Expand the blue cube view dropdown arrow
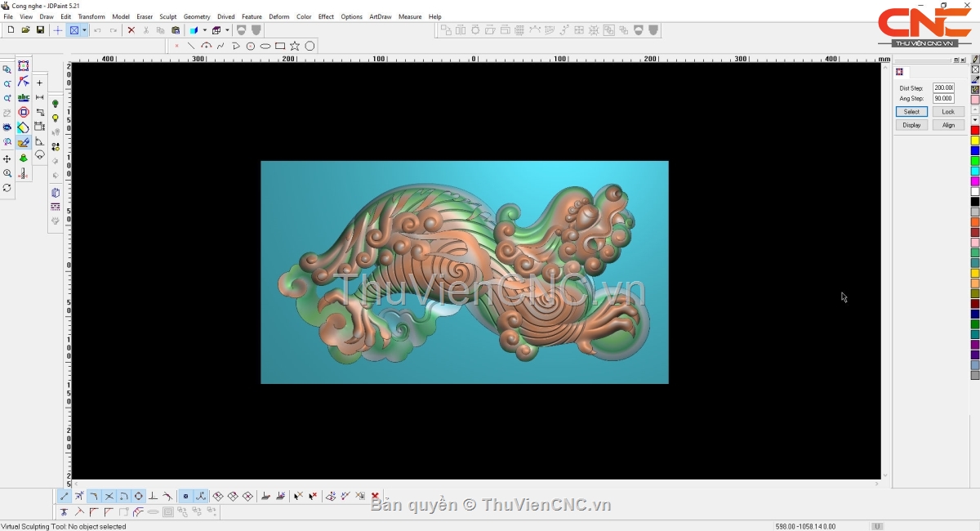Viewport: 980px width, 531px height. (x=204, y=30)
